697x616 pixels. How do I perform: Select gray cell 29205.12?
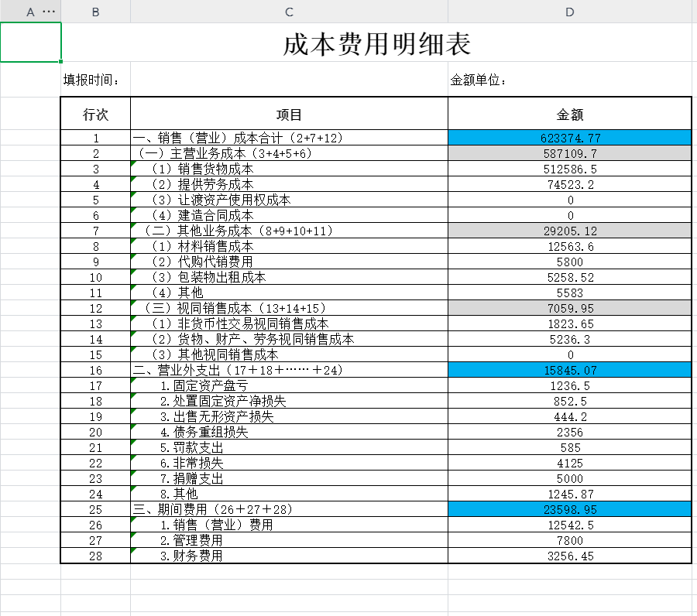click(570, 231)
